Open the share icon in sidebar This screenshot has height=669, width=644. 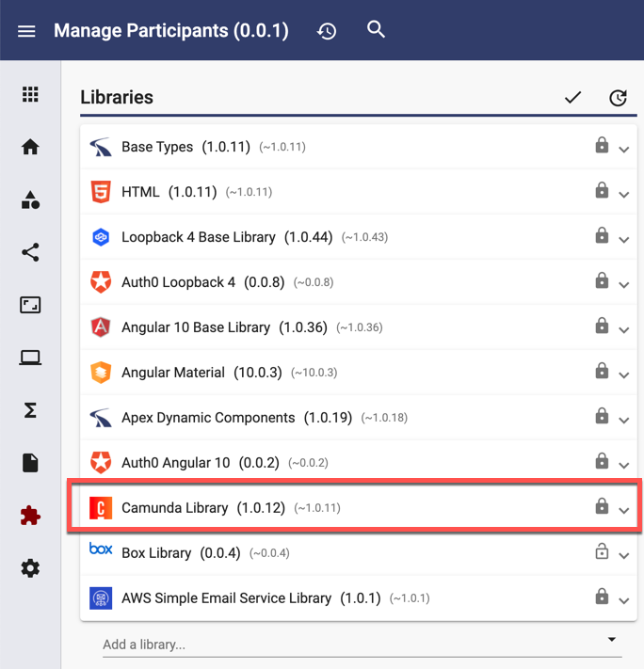point(30,252)
